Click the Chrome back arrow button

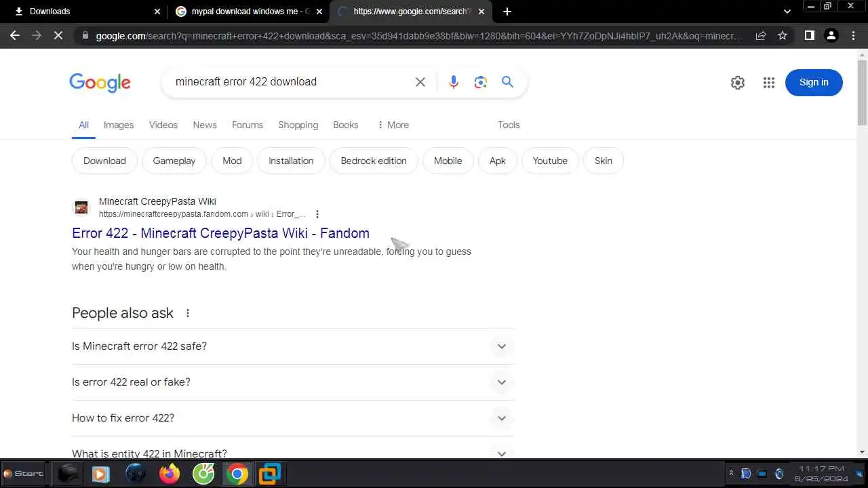15,35
